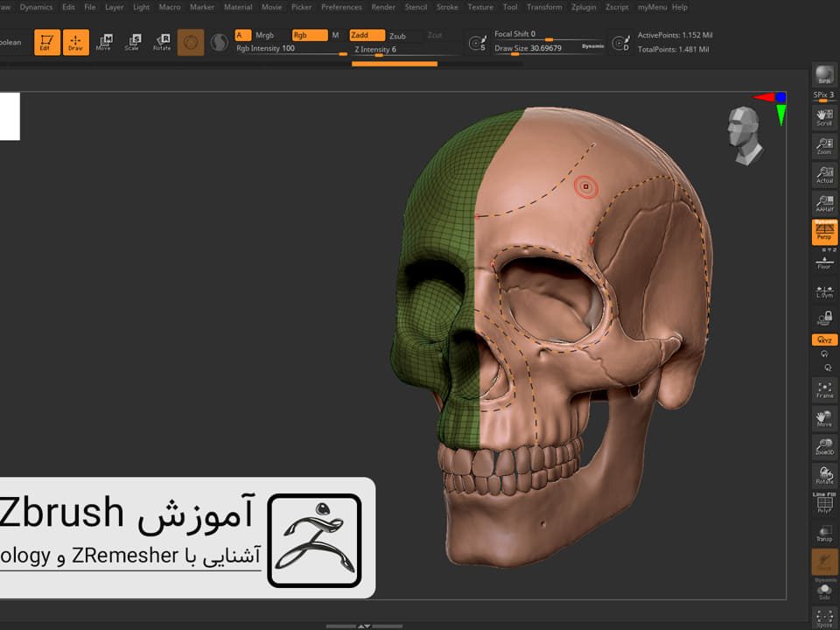Toggle the M material mode

(x=335, y=35)
